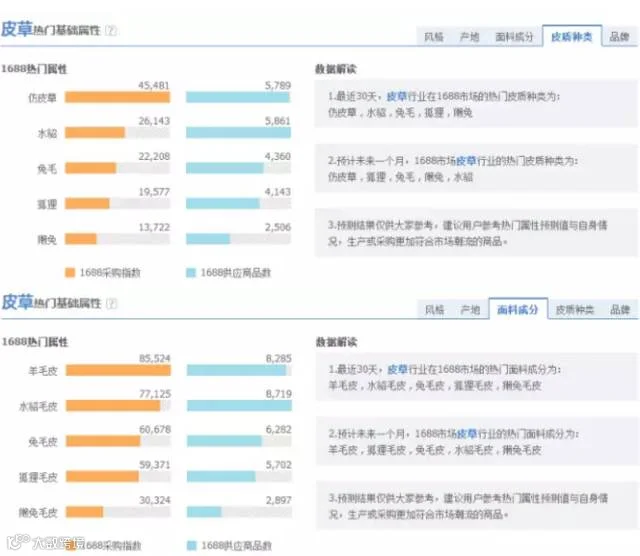Click blue 皮草 link in first lower data note
This screenshot has height=556, width=640.
pos(398,369)
